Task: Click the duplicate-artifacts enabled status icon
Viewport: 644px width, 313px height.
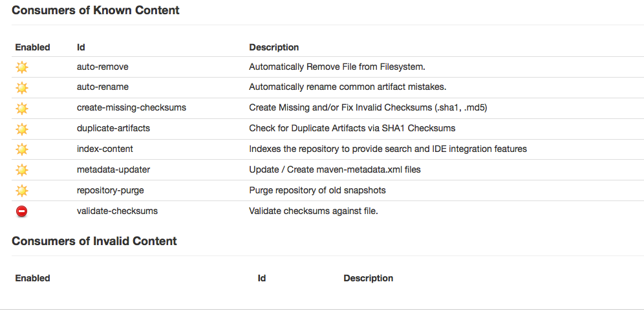Action: click(x=22, y=129)
